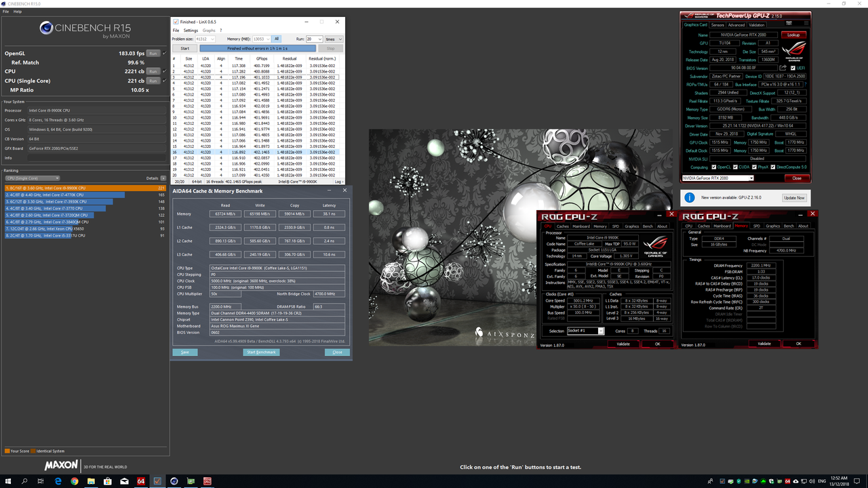Switch to the GPU-Z Sensors tab
The height and width of the screenshot is (488, 868).
coord(717,25)
